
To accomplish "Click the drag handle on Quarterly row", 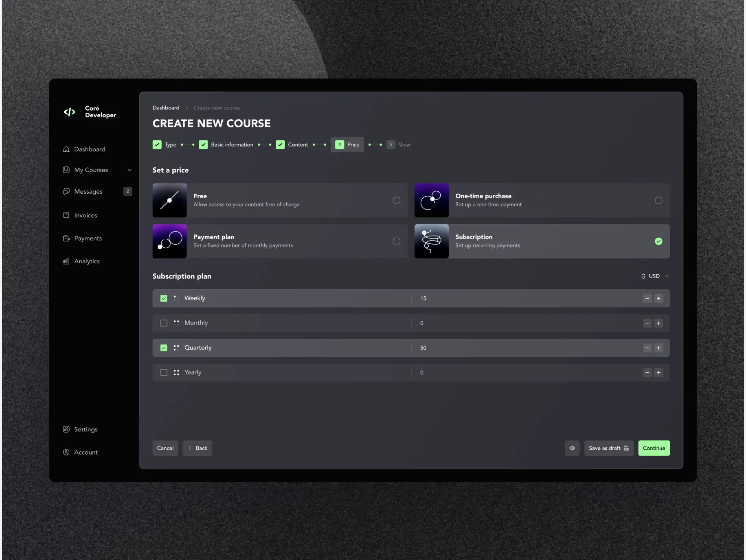I will (x=176, y=348).
